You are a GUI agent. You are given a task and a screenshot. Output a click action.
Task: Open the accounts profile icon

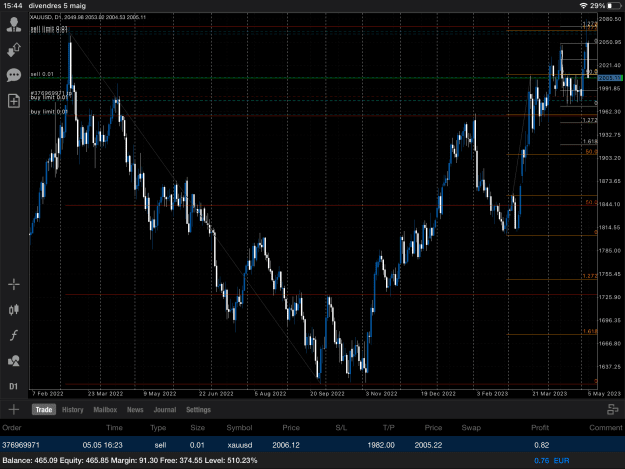(14, 25)
